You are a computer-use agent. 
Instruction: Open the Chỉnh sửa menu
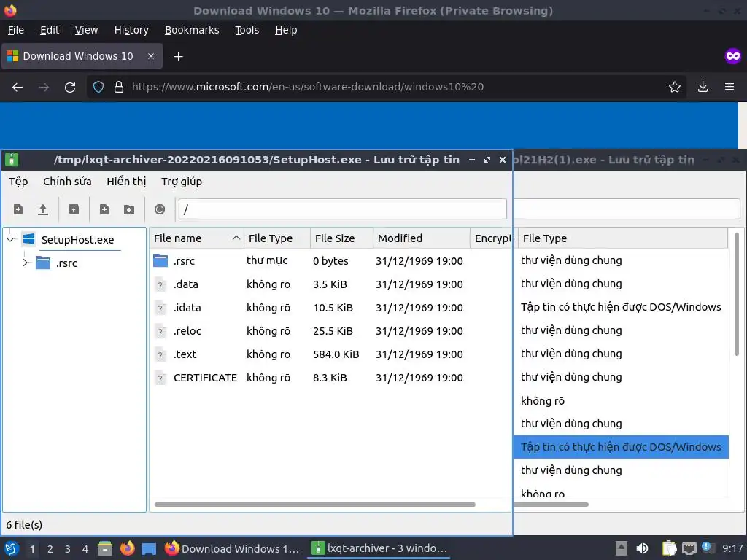(x=67, y=182)
